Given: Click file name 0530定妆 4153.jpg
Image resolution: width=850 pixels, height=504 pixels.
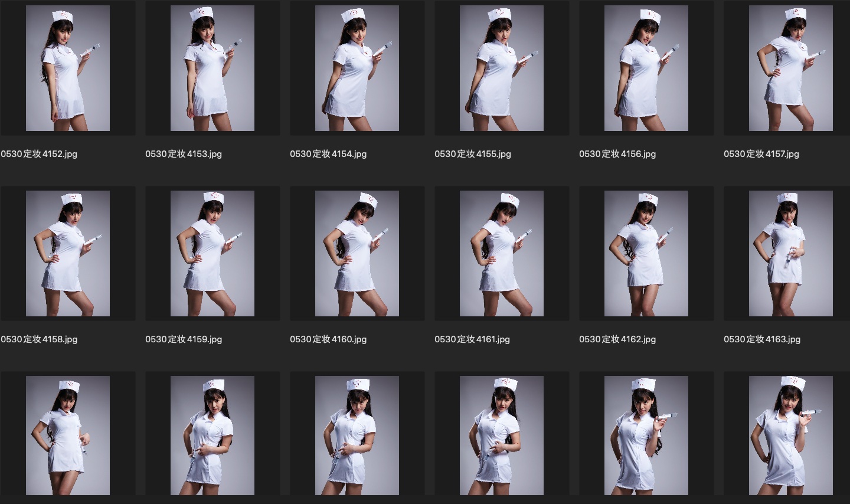Looking at the screenshot, I should tap(184, 154).
